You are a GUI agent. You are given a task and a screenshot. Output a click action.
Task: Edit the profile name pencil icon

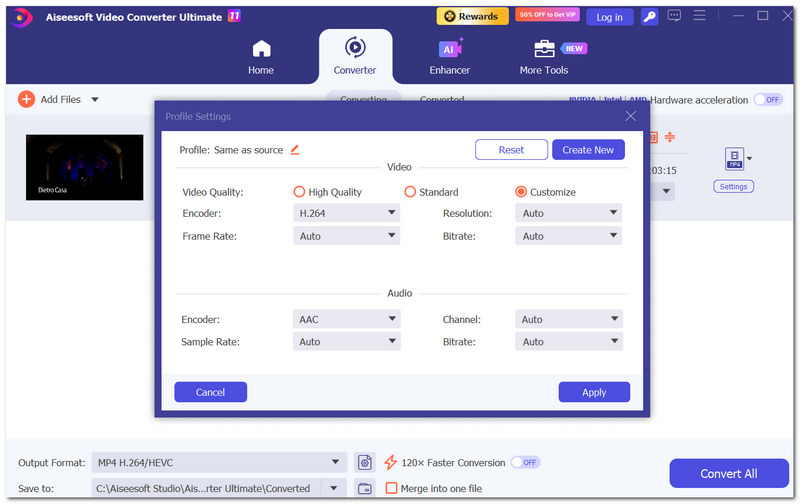pyautogui.click(x=295, y=149)
